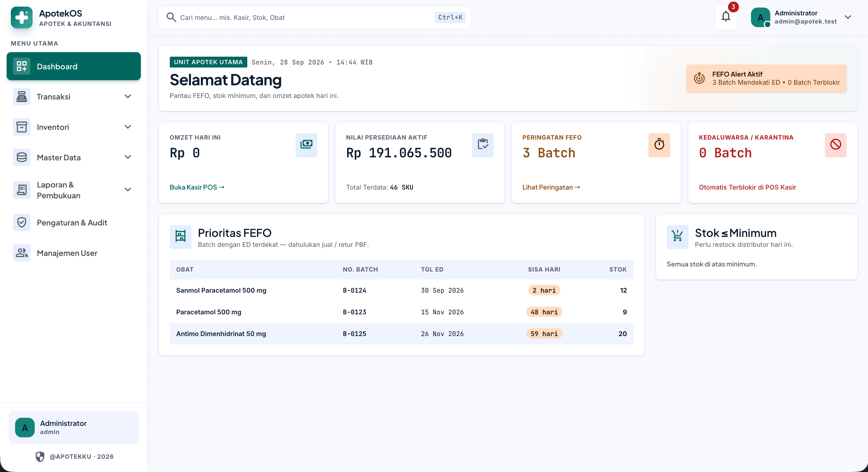Open the Laporan & Pembukuan menu item
This screenshot has height=472, width=868.
coord(74,190)
